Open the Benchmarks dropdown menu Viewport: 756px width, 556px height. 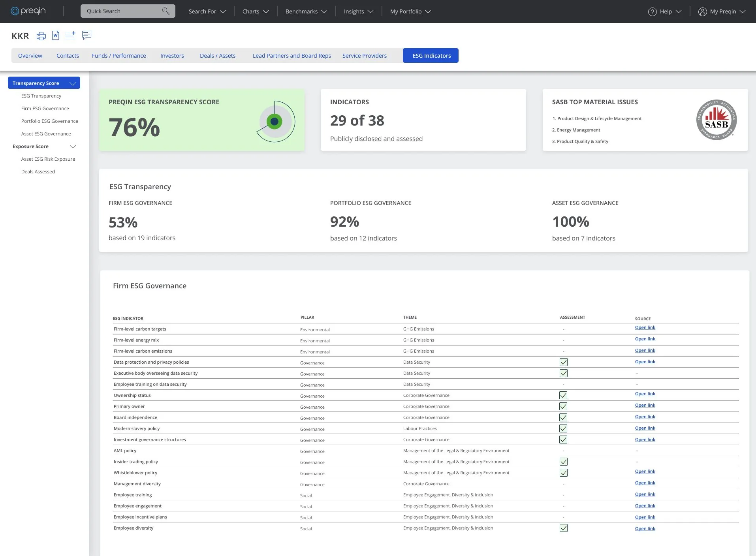306,11
